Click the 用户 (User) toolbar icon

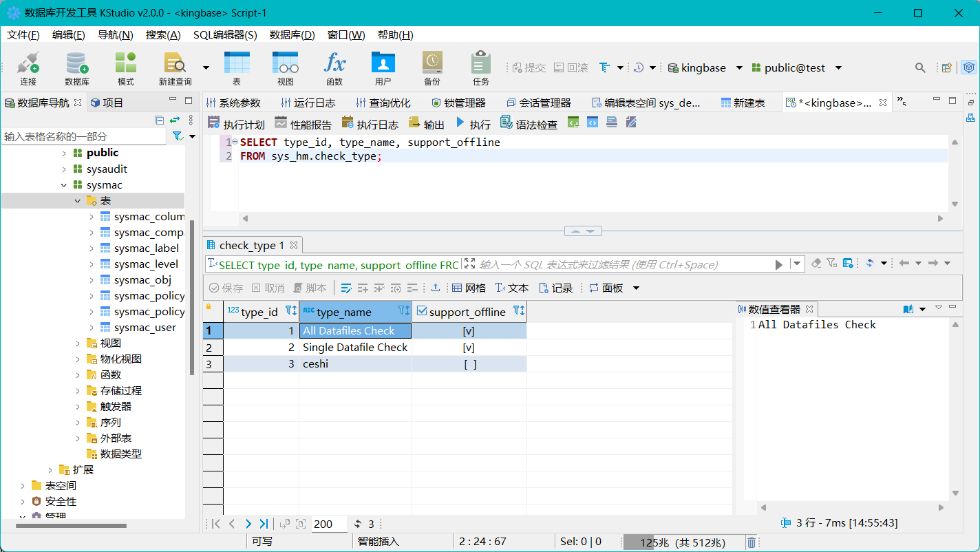pos(383,68)
